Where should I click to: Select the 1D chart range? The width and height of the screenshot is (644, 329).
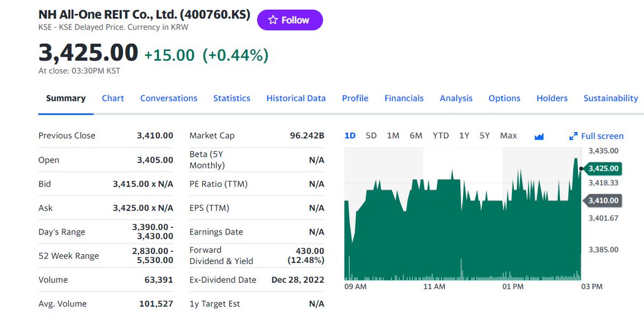[x=350, y=135]
